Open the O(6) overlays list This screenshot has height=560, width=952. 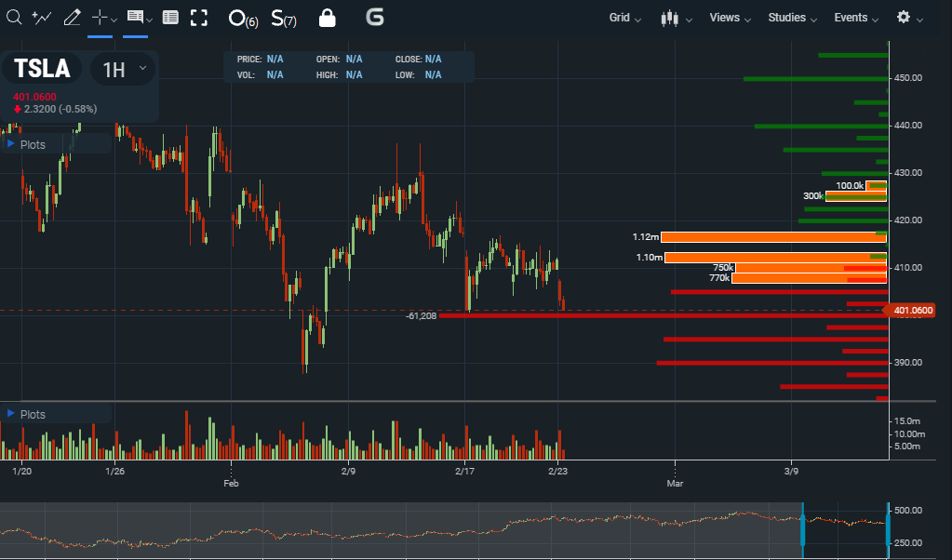click(x=243, y=19)
